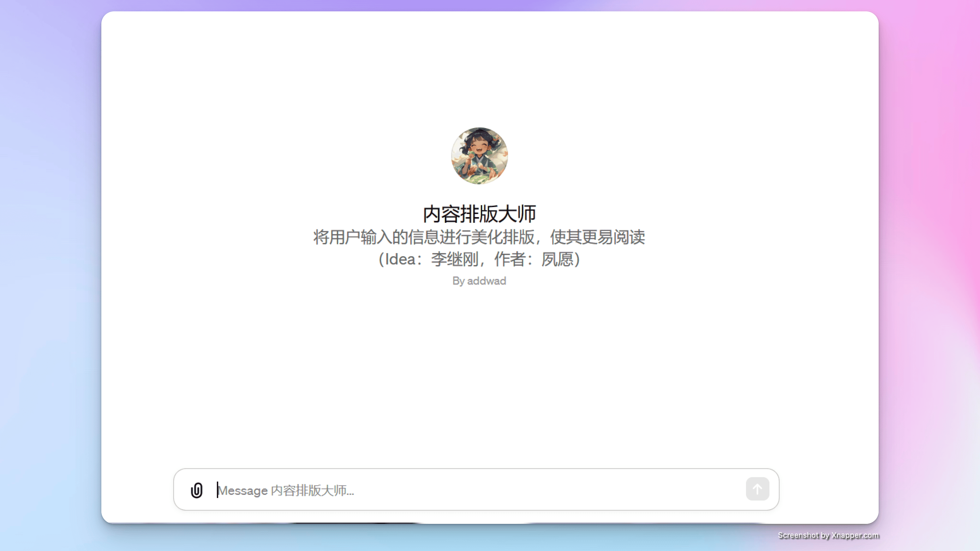The image size is (980, 551).
Task: Click the 使其更易阅读 phrase in description
Action: tap(597, 237)
